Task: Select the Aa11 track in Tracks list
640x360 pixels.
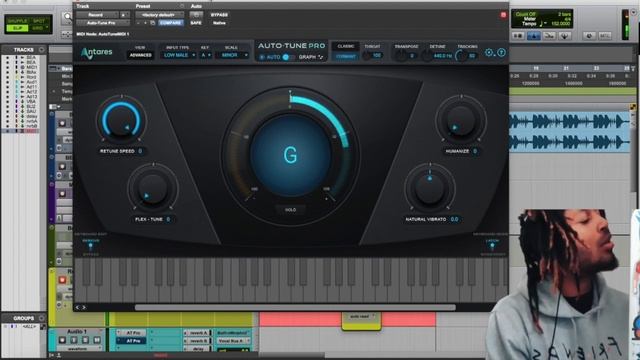Action: [31, 87]
